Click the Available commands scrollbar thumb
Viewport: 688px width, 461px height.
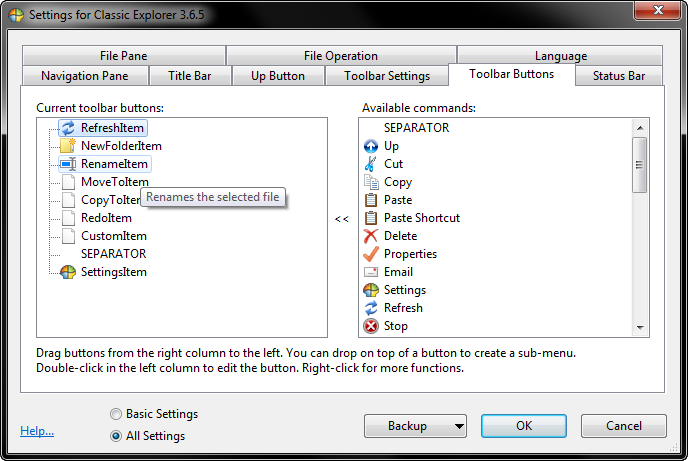tap(640, 165)
